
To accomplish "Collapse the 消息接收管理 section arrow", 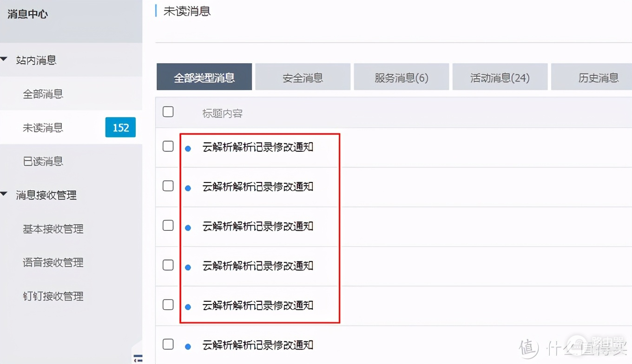I will point(5,195).
